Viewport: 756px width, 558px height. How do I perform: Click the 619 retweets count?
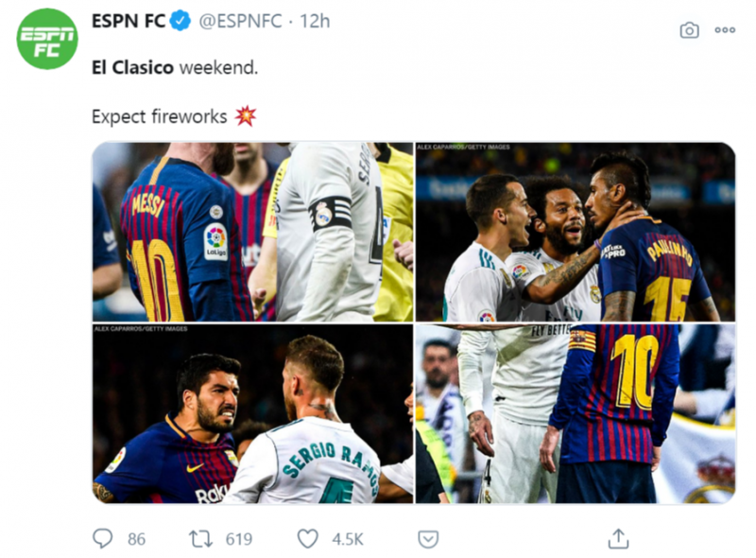(238, 539)
